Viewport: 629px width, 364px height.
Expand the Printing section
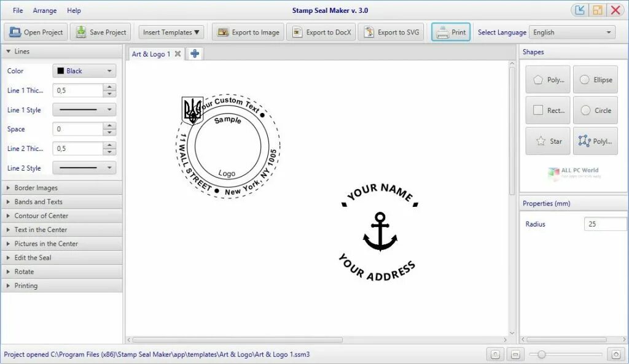coord(62,286)
